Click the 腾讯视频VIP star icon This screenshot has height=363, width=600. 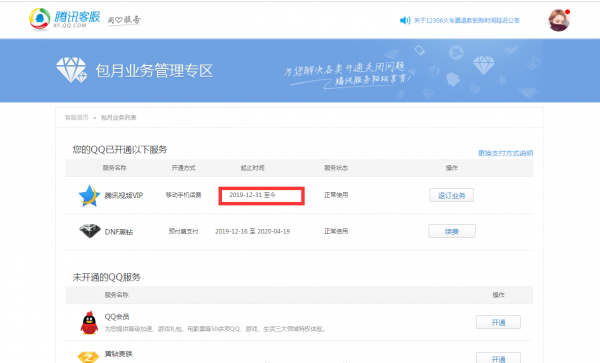click(x=89, y=195)
